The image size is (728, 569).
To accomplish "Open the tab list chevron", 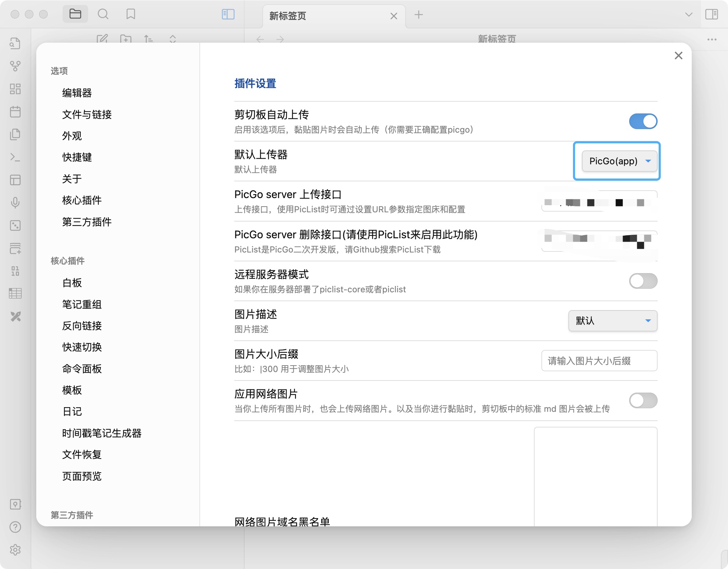I will (x=689, y=15).
